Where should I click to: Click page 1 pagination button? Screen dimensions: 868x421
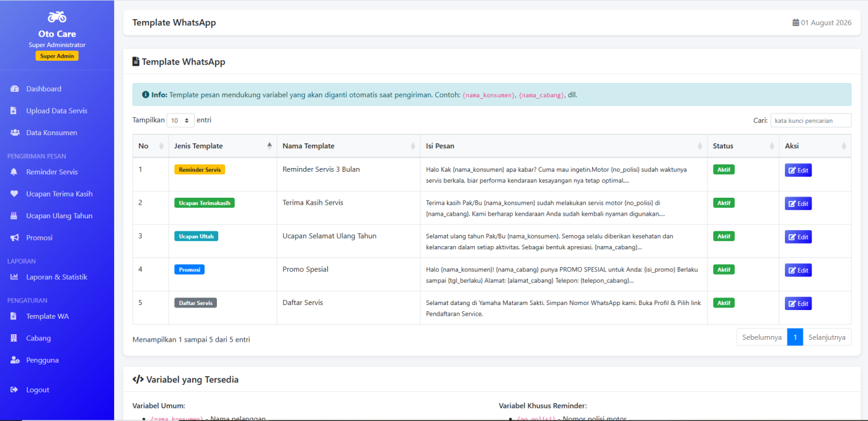click(795, 337)
